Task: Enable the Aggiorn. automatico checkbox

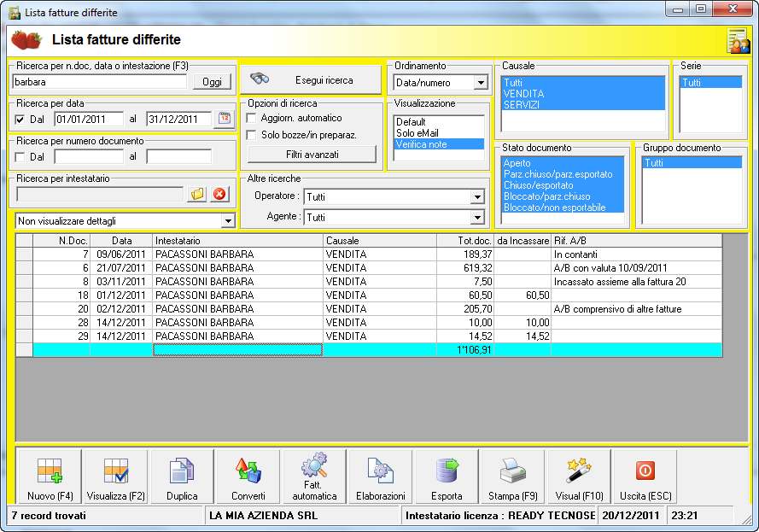Action: coord(251,118)
